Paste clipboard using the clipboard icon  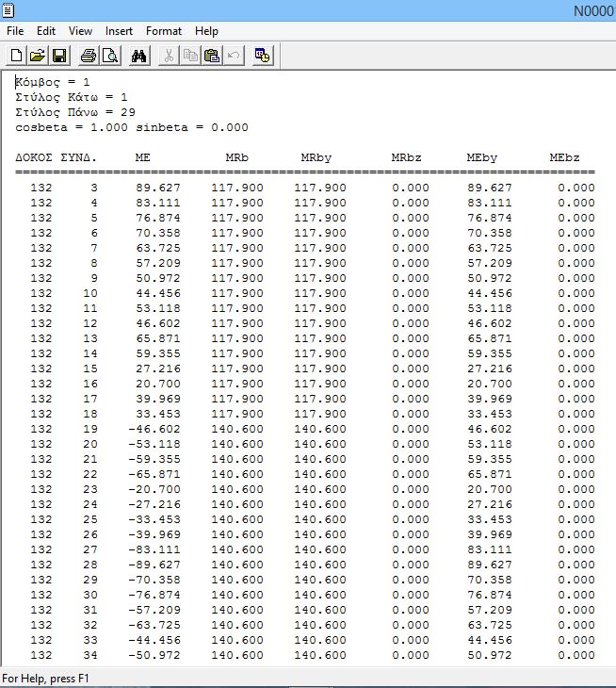[x=212, y=56]
